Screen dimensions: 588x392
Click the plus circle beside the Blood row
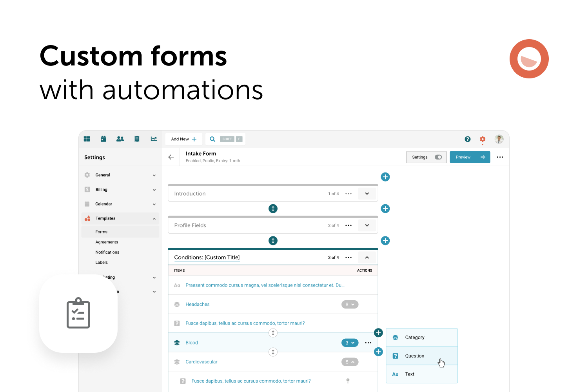(x=378, y=333)
